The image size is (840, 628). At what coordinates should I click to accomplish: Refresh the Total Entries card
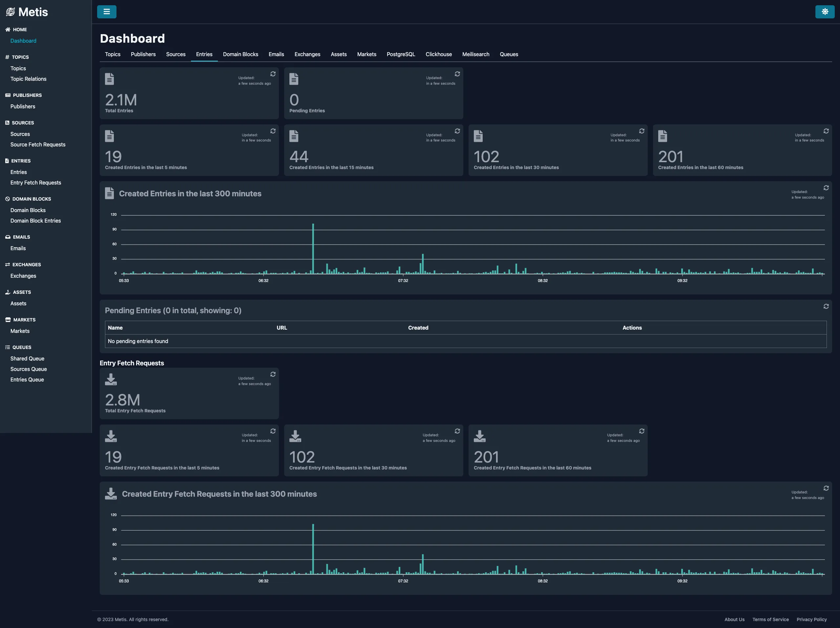tap(273, 74)
